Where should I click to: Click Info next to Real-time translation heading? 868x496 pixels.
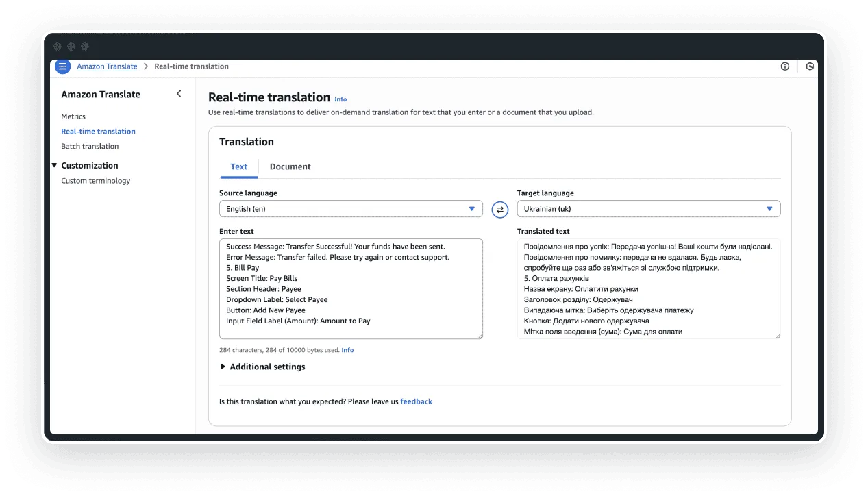coord(340,99)
